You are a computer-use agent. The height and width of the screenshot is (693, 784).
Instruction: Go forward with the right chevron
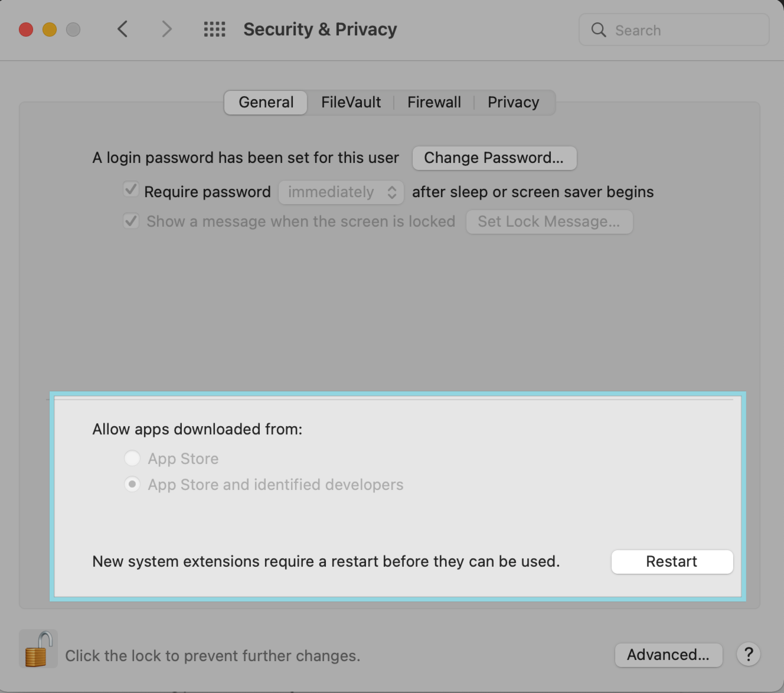[167, 29]
